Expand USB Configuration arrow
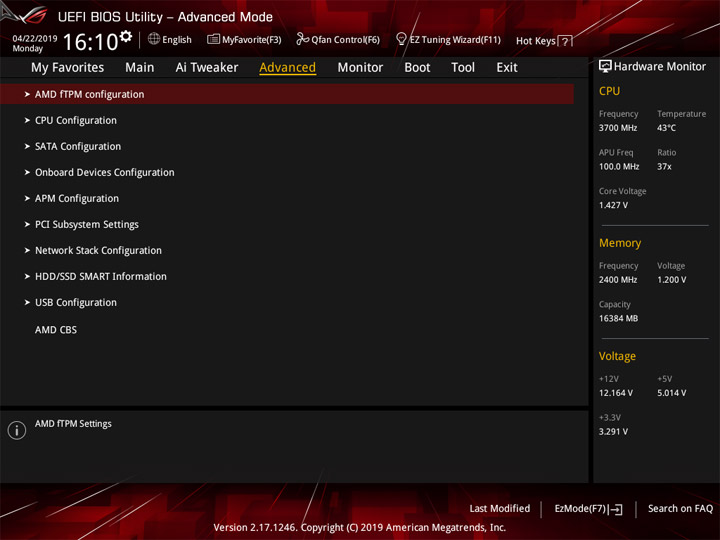720x540 pixels. pyautogui.click(x=27, y=303)
